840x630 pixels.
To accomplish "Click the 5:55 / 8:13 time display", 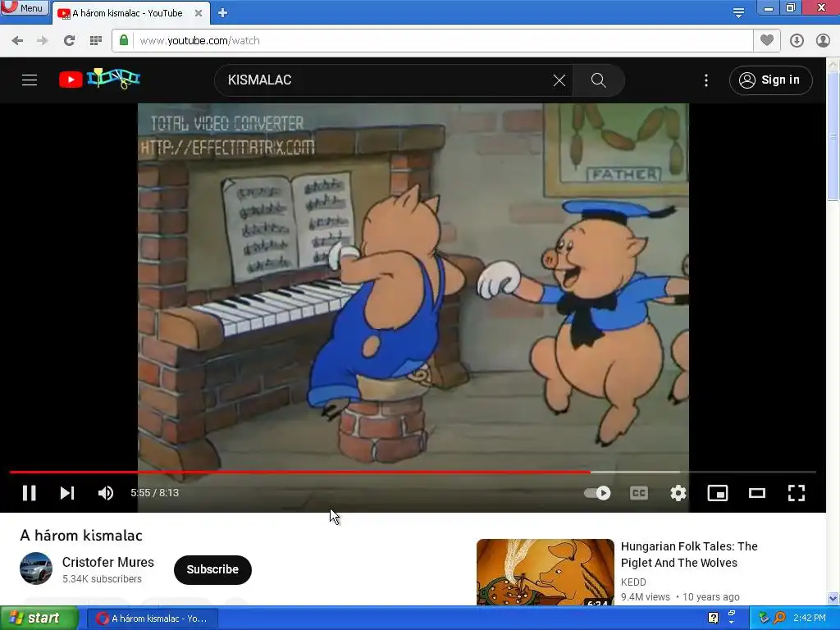I will point(155,493).
